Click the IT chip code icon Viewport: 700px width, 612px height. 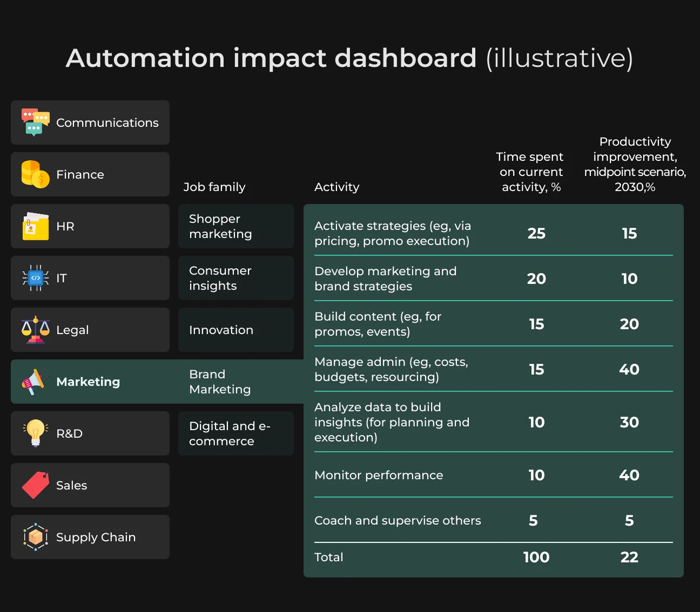[x=36, y=278]
